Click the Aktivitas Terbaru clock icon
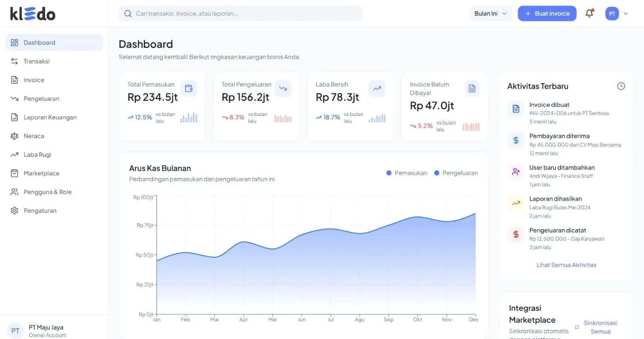Screen dimensions: 644x339 [621, 86]
